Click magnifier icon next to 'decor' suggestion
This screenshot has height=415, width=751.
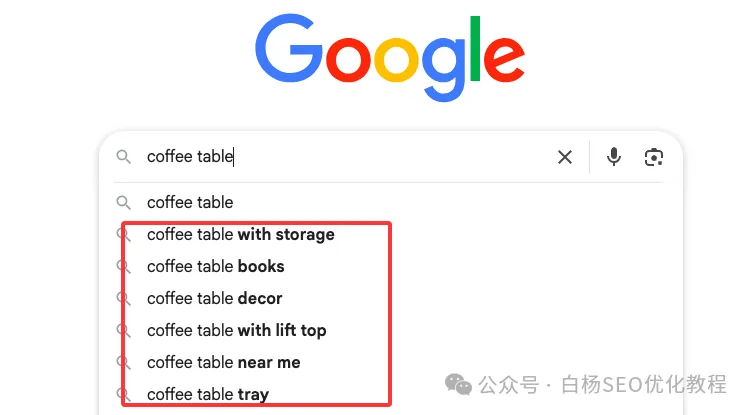[x=124, y=299]
